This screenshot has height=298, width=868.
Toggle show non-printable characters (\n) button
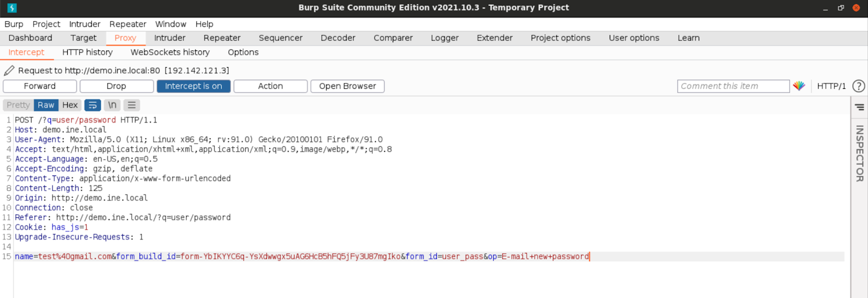[112, 105]
